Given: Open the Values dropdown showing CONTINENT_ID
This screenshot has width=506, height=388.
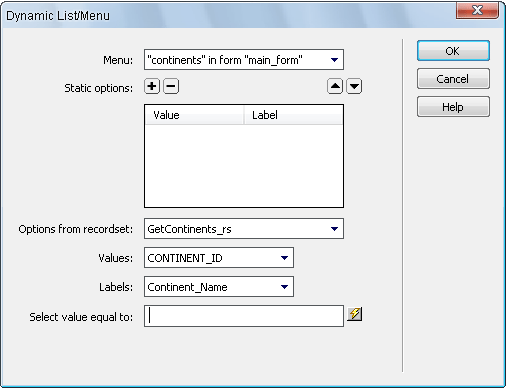Looking at the screenshot, I should coord(219,258).
